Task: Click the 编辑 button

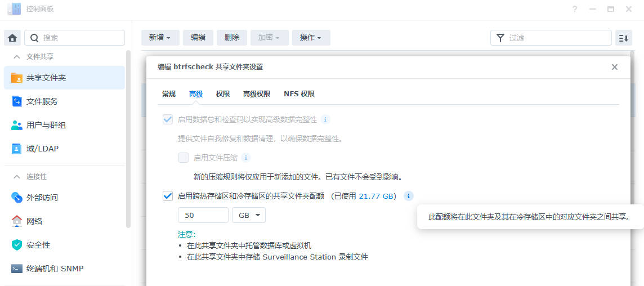Action: point(198,37)
